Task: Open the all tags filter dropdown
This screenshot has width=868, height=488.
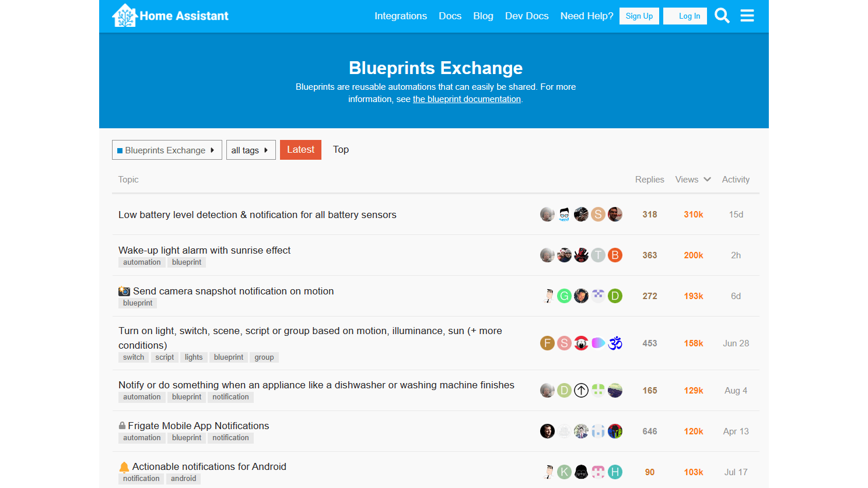Action: pyautogui.click(x=251, y=150)
